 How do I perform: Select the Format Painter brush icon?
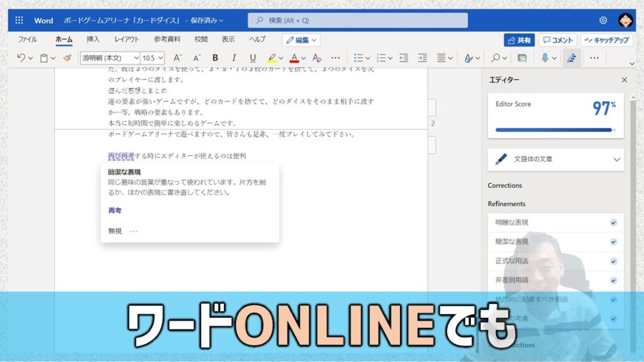[67, 58]
